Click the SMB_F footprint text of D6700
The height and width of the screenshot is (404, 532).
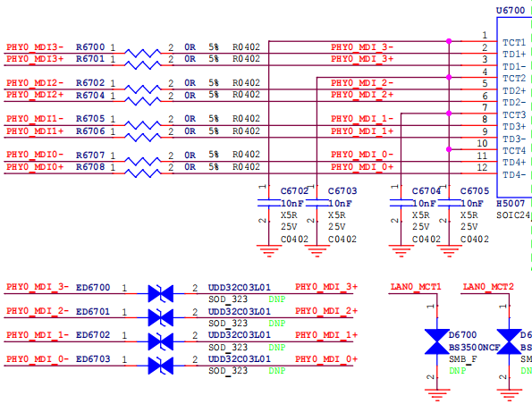[x=463, y=359]
